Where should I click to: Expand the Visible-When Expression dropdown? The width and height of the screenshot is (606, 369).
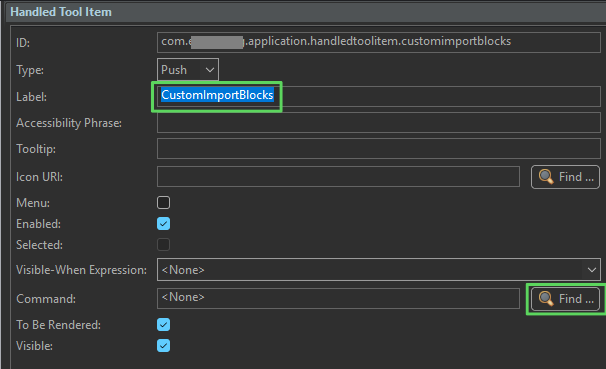(378, 269)
